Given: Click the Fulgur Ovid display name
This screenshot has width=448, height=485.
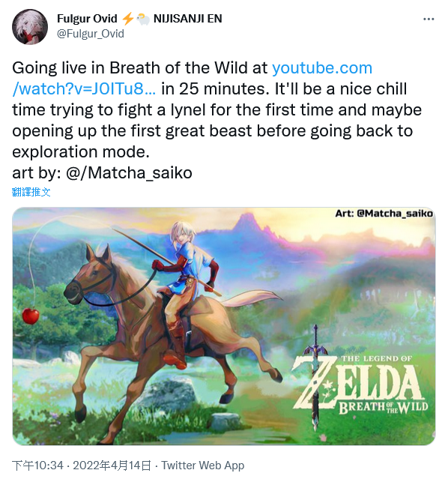Looking at the screenshot, I should [x=87, y=19].
